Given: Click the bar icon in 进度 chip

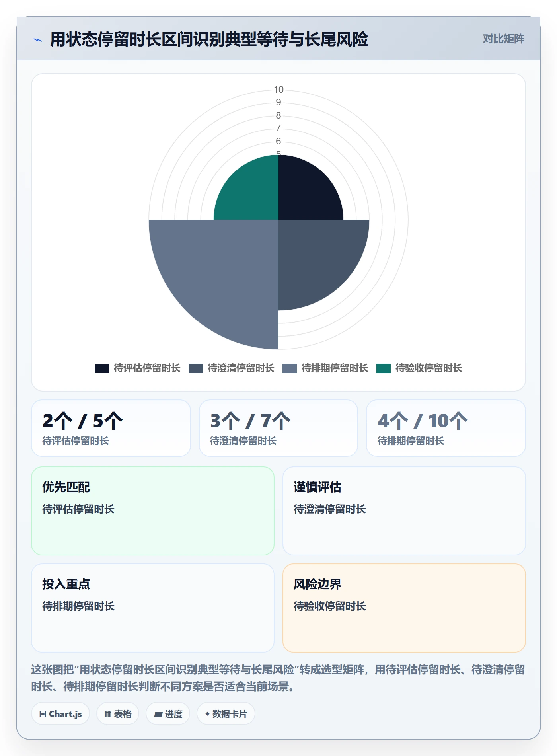Looking at the screenshot, I should [158, 715].
